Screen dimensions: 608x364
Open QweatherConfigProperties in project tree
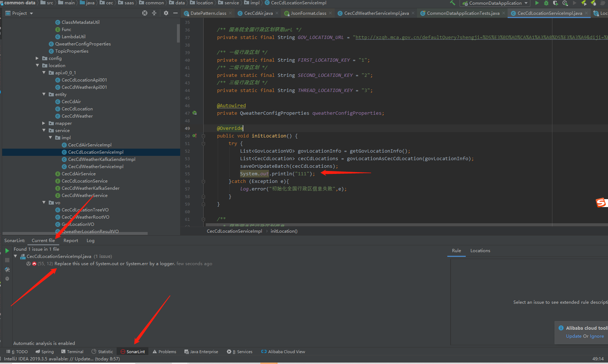click(83, 44)
